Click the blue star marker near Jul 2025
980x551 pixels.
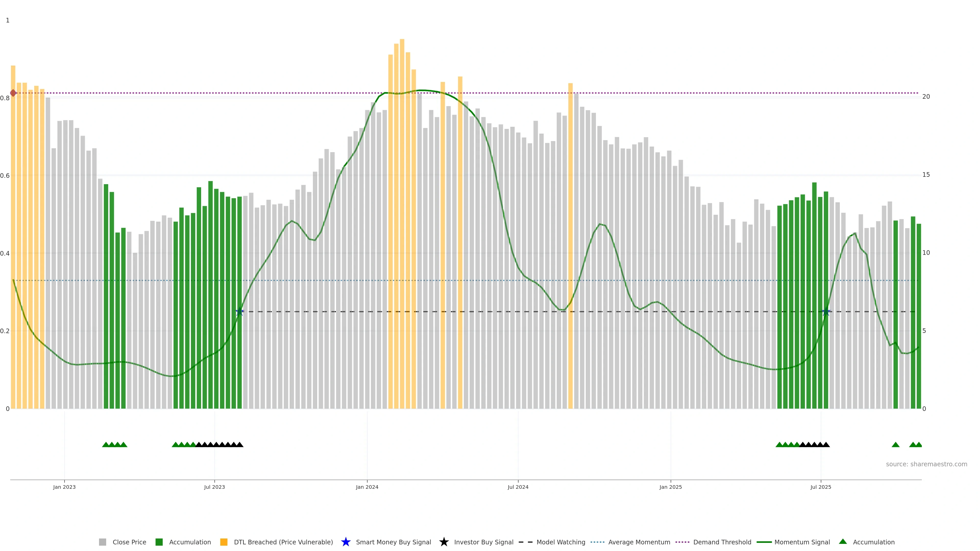pyautogui.click(x=826, y=312)
